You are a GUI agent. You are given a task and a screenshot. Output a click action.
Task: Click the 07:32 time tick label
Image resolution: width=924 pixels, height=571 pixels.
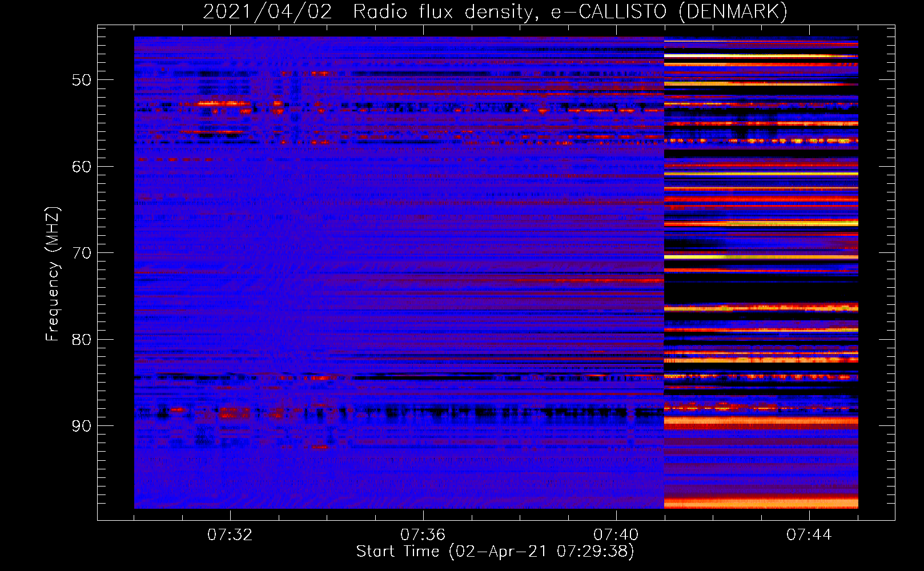tap(230, 535)
